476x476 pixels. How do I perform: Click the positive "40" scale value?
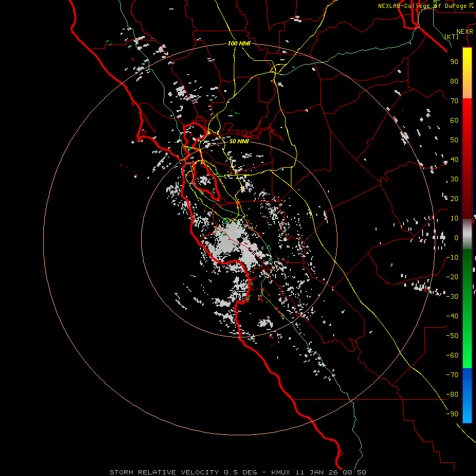click(x=454, y=160)
